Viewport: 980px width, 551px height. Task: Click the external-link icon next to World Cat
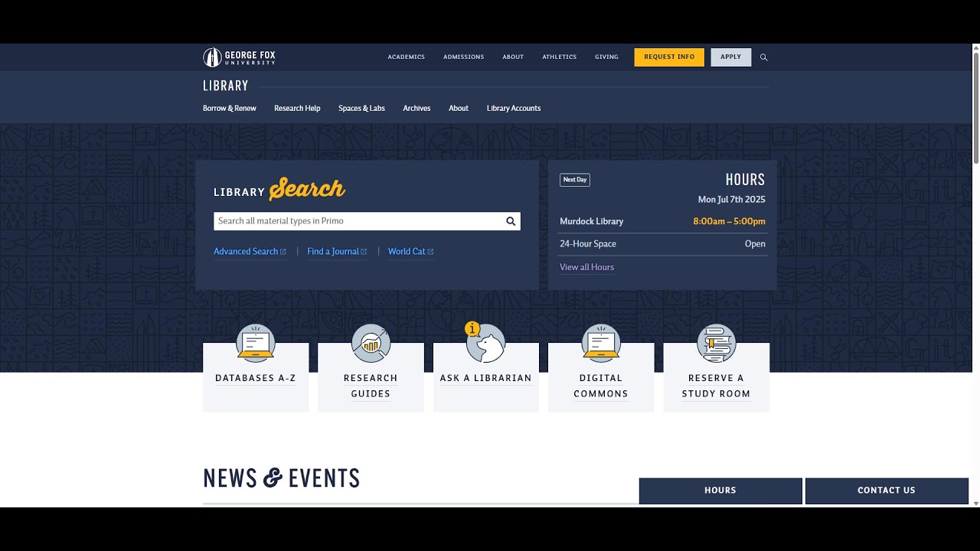[430, 252]
